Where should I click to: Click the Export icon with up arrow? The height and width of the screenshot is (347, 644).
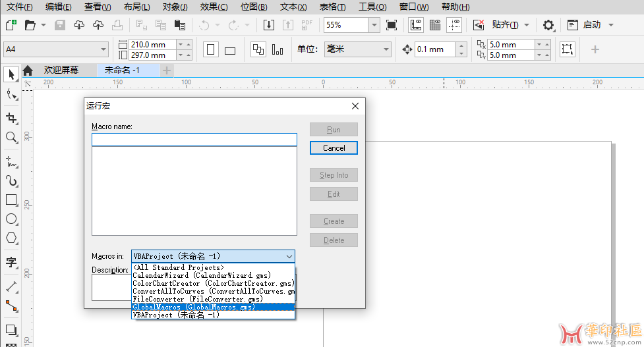pos(288,25)
